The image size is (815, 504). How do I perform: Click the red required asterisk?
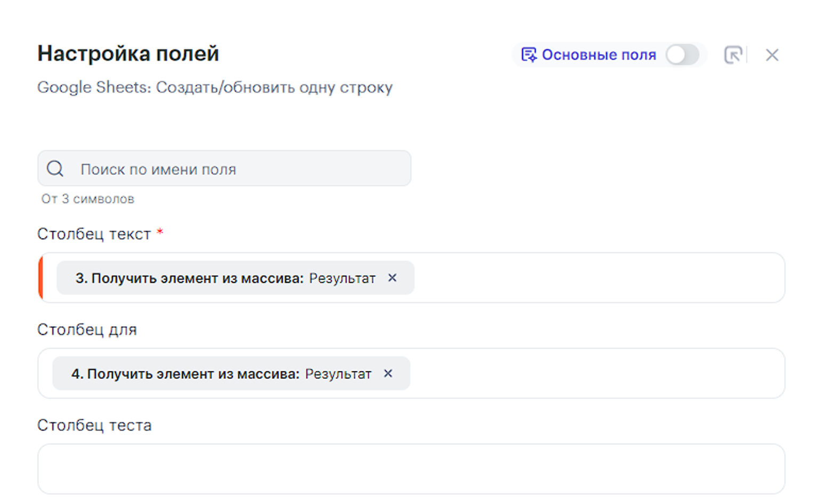click(160, 232)
